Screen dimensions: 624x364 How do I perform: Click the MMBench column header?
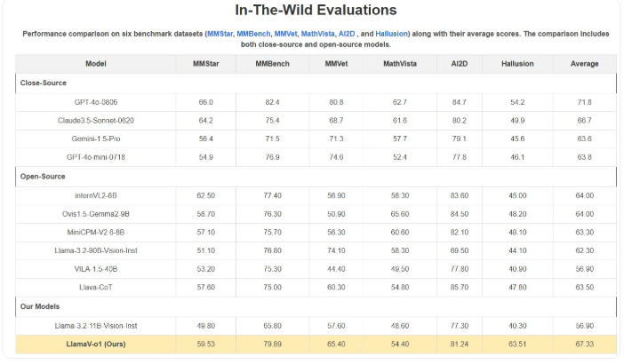[x=272, y=64]
